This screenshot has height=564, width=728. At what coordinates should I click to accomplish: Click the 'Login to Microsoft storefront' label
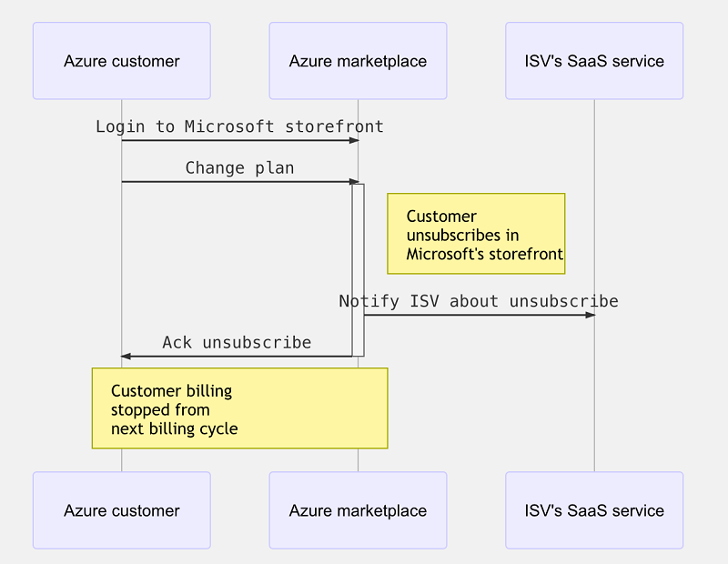pyautogui.click(x=239, y=126)
